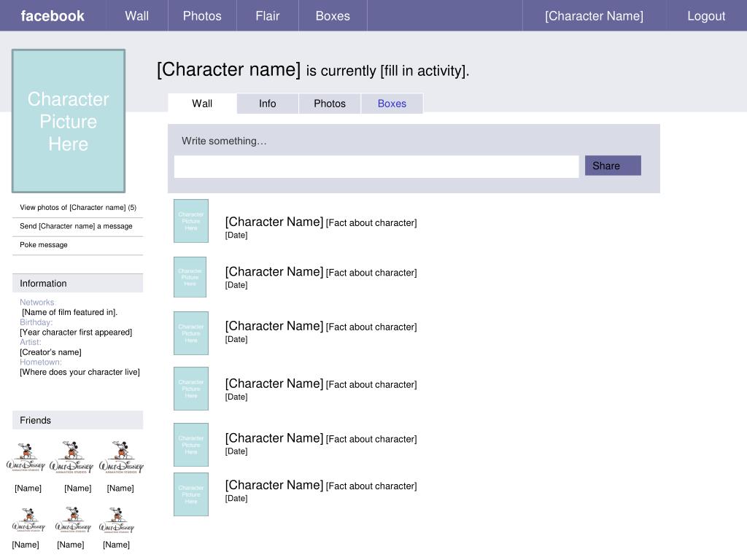Image resolution: width=747 pixels, height=560 pixels.
Task: Switch to the Photos tab under the status line
Action: [330, 104]
